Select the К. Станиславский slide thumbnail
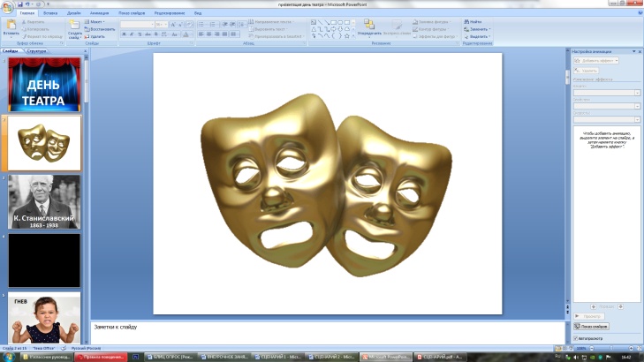Viewport: 644px width, 362px height. click(44, 201)
